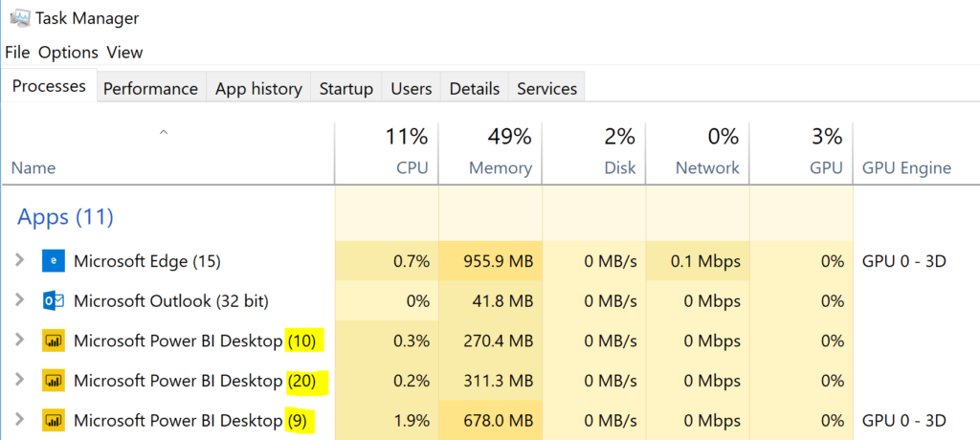Click the Power BI Desktop (20) icon
Screen dimensions: 980x440
(x=54, y=381)
